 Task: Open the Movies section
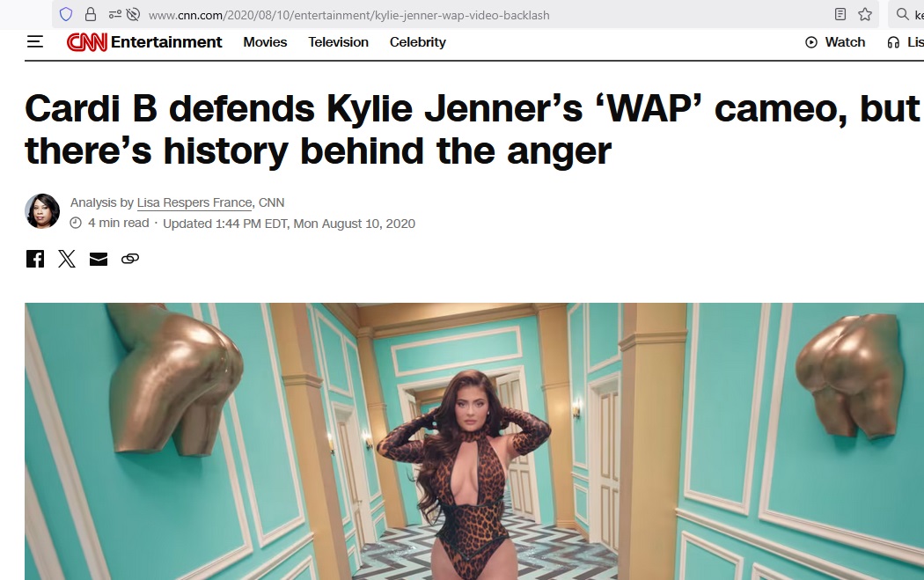tap(265, 42)
